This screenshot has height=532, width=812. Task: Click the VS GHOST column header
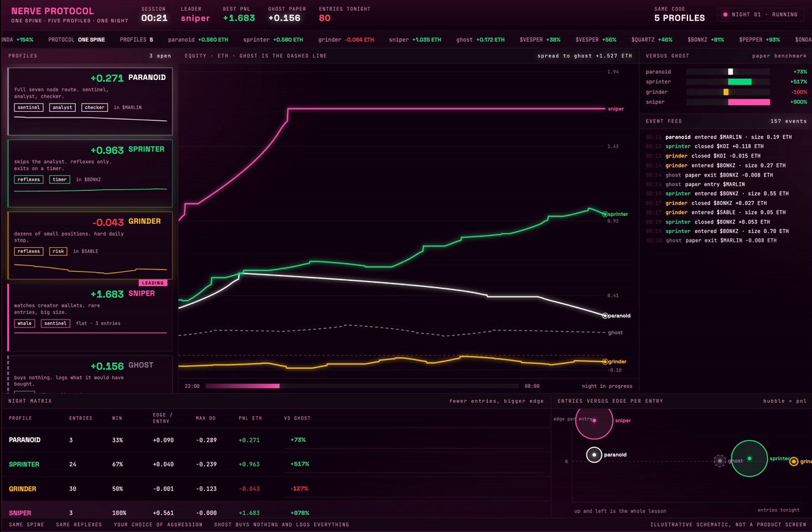coord(297,418)
